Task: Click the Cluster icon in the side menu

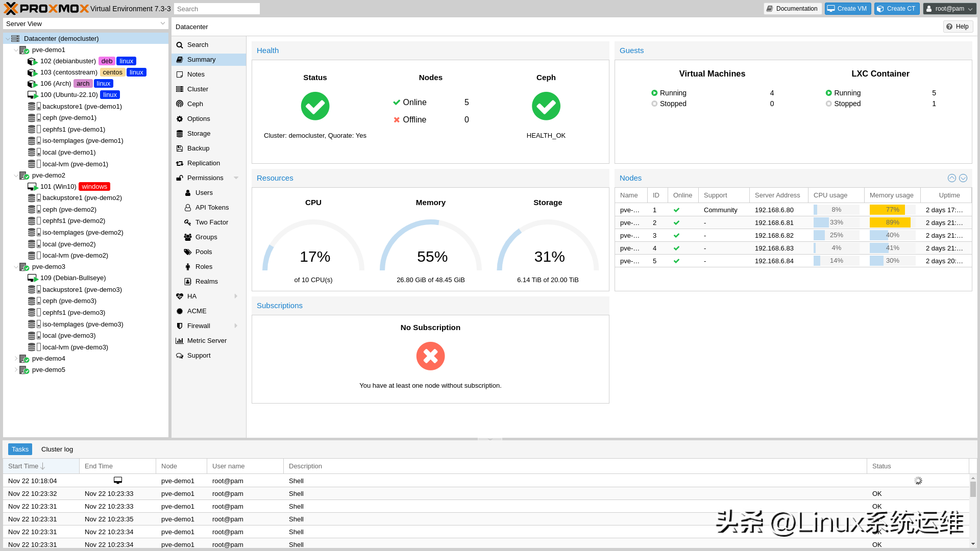Action: (180, 89)
